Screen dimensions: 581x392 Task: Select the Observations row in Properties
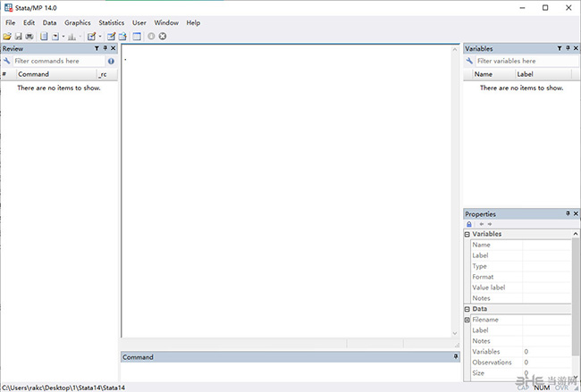520,363
